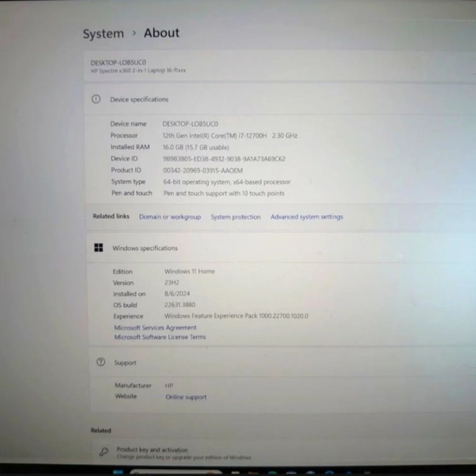The image size is (476, 476).
Task: Select the Product ID 00342-20969-03915-AAOEM
Action: (203, 170)
